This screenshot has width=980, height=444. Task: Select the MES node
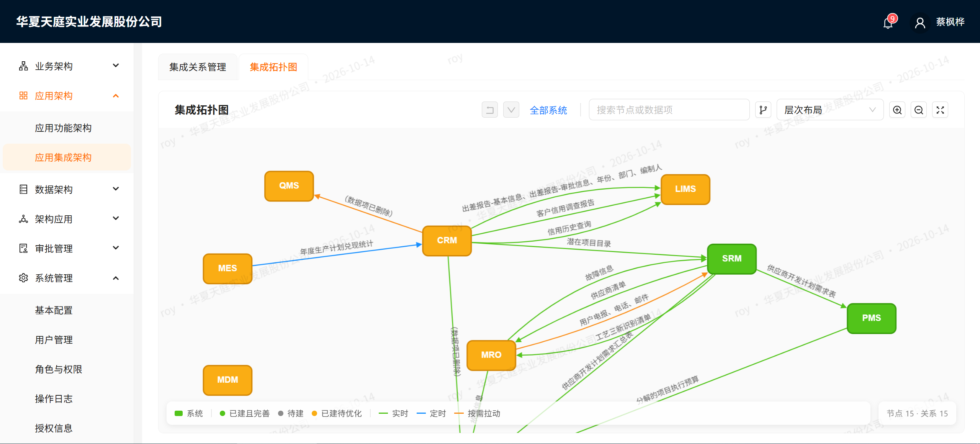(227, 269)
